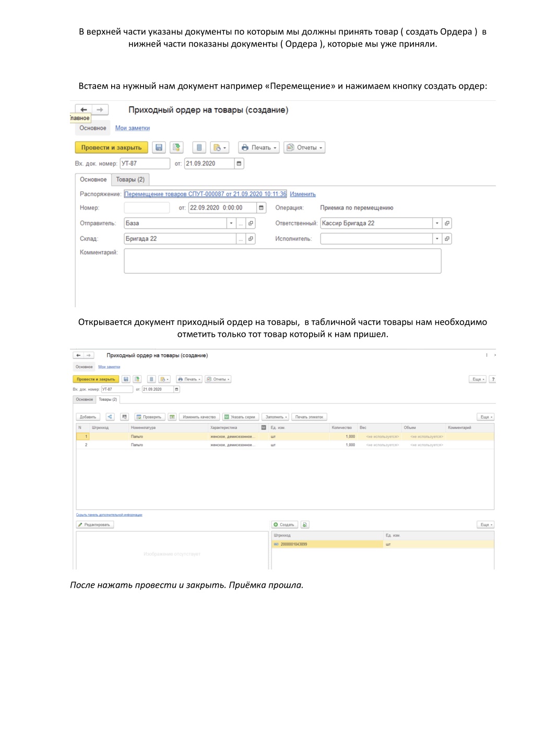This screenshot has height=756, width=534.
Task: Open the create-based-on dropdown icon beside the large Печать button
Action: point(220,148)
